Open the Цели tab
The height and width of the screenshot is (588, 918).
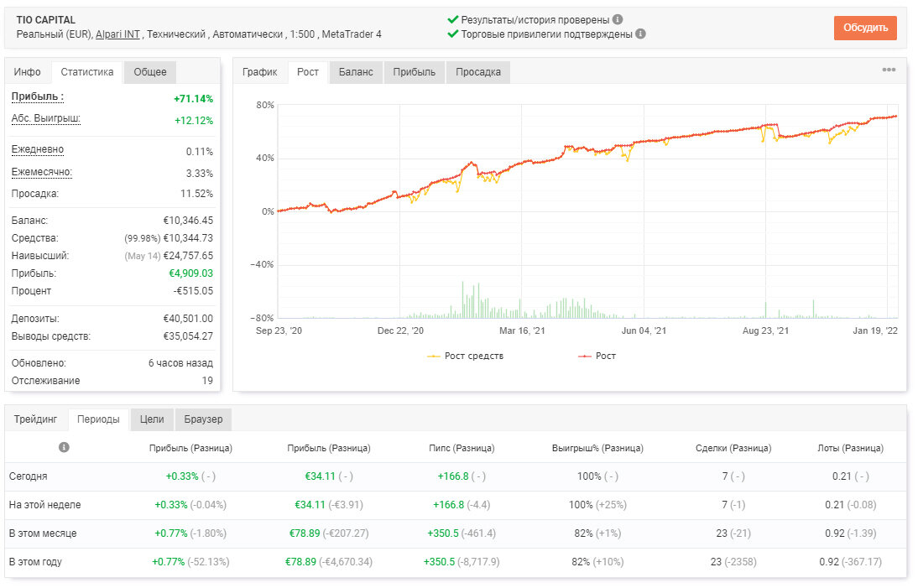coord(152,419)
